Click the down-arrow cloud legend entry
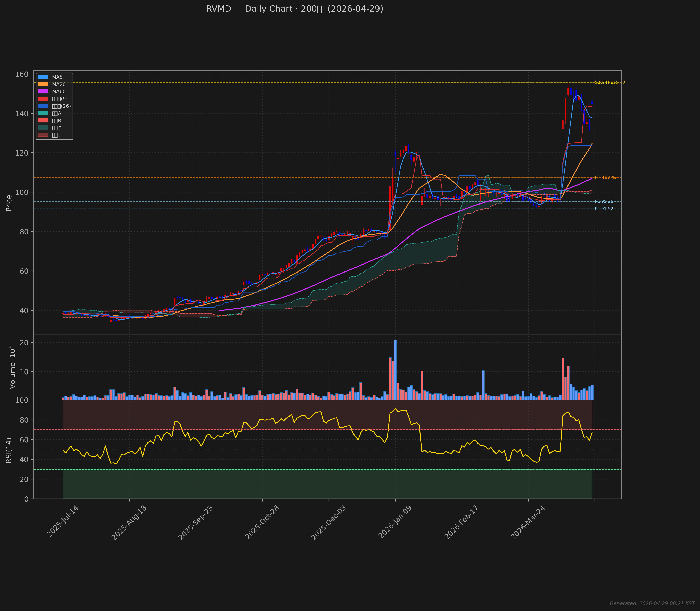Screen dimensions: 700x611 point(43,135)
